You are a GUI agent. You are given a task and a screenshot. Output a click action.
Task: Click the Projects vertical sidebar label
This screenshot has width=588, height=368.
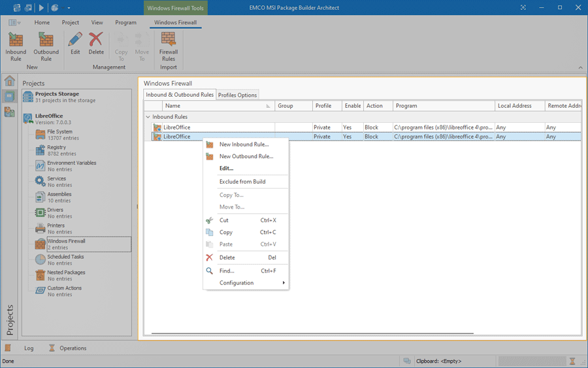pyautogui.click(x=10, y=320)
